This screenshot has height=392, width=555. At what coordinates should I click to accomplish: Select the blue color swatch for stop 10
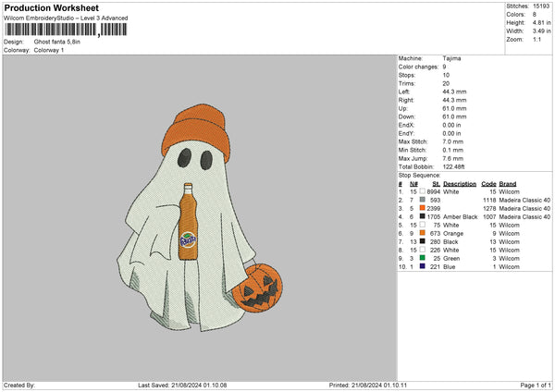coord(422,266)
